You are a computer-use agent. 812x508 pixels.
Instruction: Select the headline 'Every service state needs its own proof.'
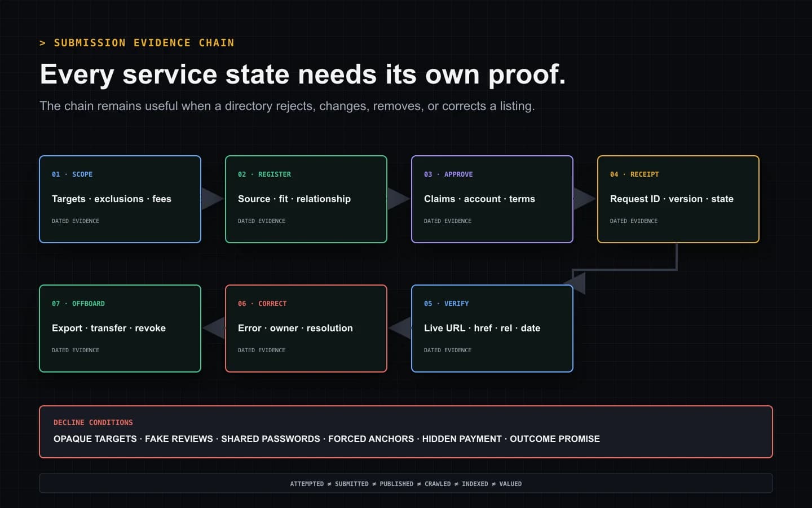coord(303,75)
